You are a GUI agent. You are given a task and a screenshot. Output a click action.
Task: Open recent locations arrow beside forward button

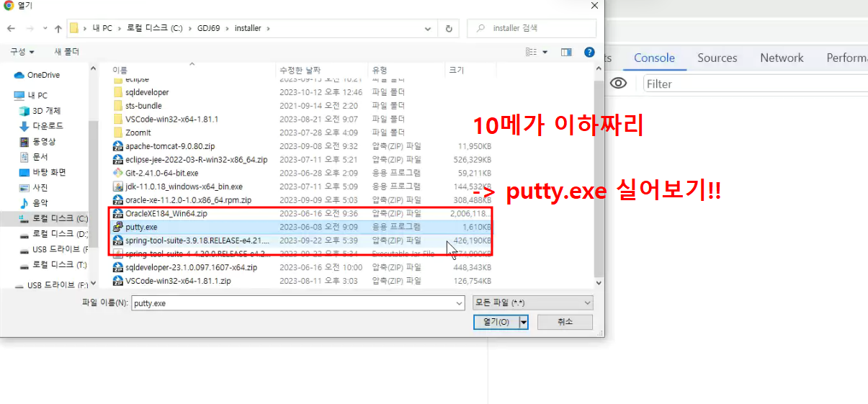[45, 29]
